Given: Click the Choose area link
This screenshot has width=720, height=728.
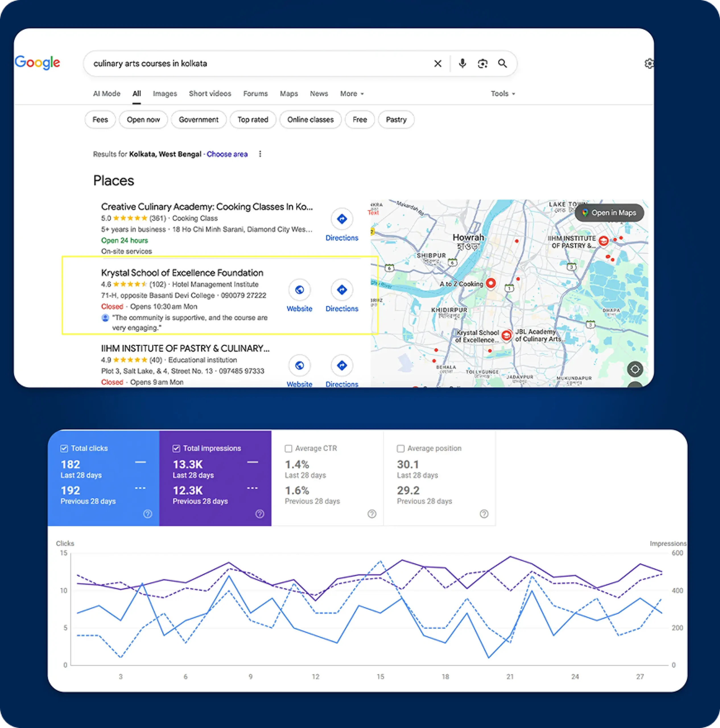Looking at the screenshot, I should point(227,154).
